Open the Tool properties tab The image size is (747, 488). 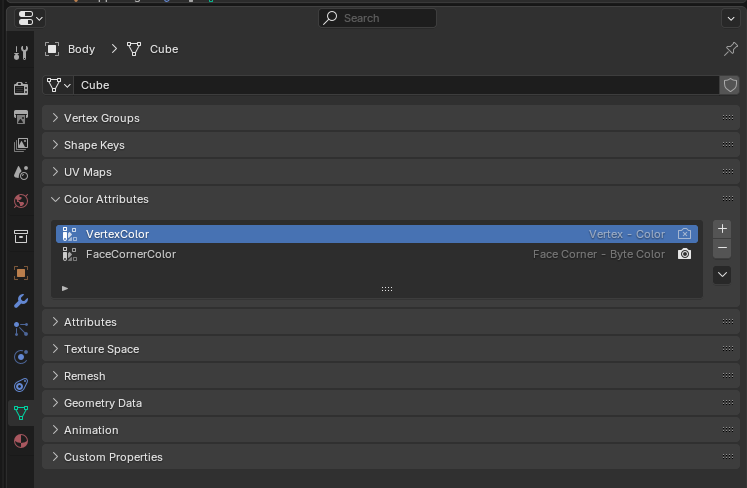pyautogui.click(x=21, y=53)
